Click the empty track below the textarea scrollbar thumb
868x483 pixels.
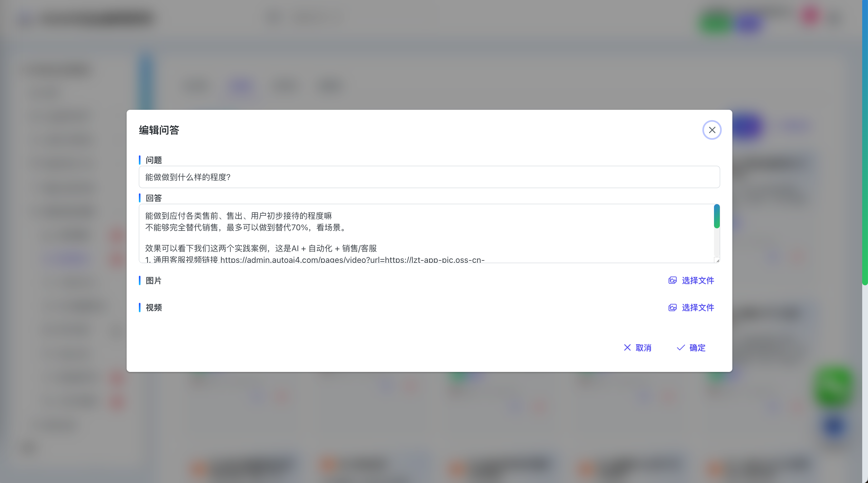[717, 242]
